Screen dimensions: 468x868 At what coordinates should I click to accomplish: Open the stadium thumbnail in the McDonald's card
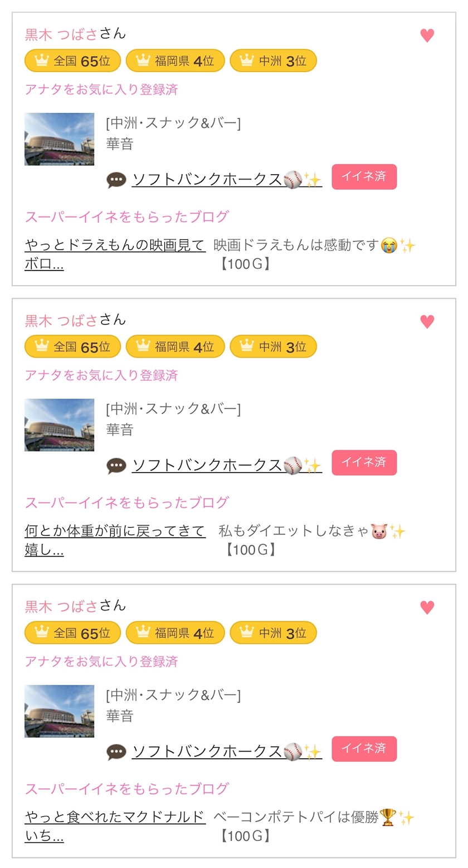click(x=59, y=711)
